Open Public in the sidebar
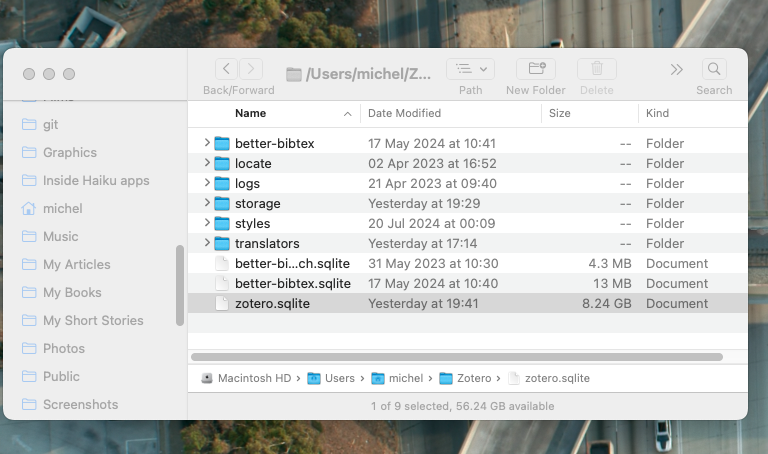The width and height of the screenshot is (768, 454). [61, 376]
